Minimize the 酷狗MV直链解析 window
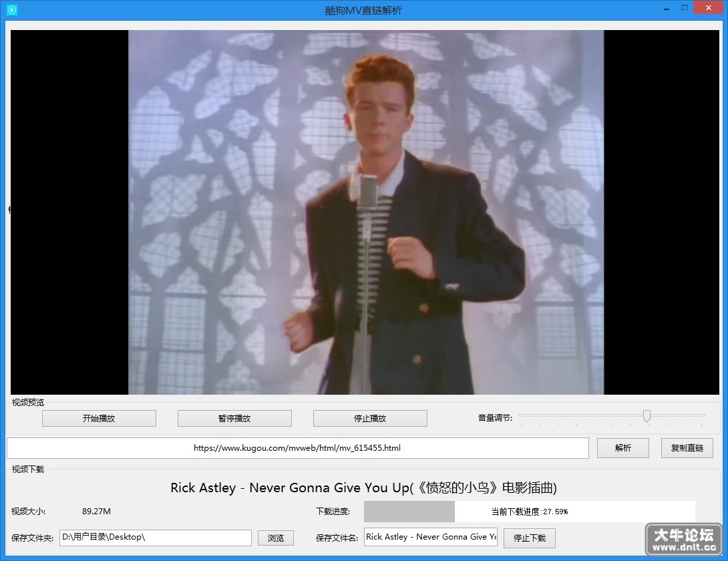This screenshot has height=561, width=728. [x=667, y=9]
